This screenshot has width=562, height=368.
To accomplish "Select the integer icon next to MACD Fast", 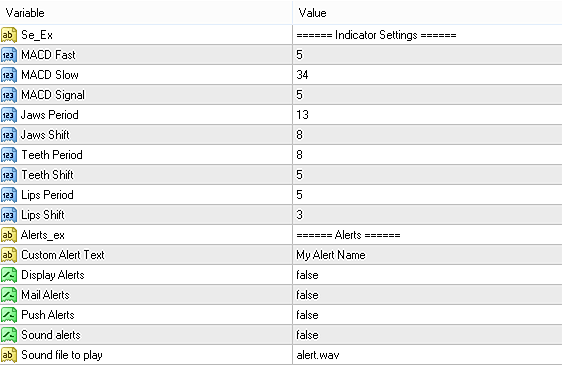I will click(9, 55).
